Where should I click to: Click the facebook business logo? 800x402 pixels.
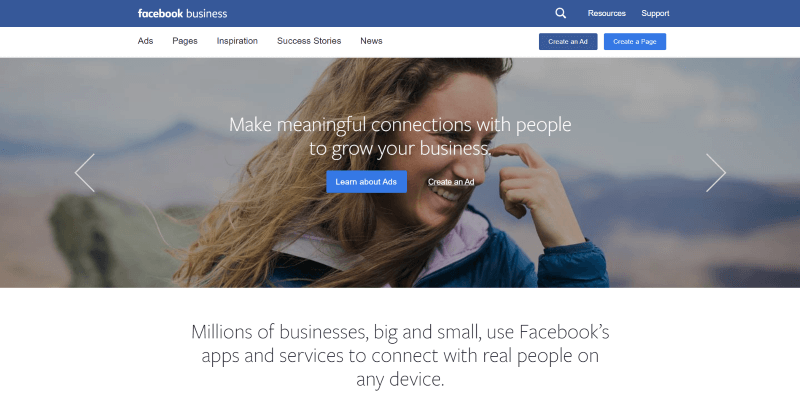[x=182, y=14]
